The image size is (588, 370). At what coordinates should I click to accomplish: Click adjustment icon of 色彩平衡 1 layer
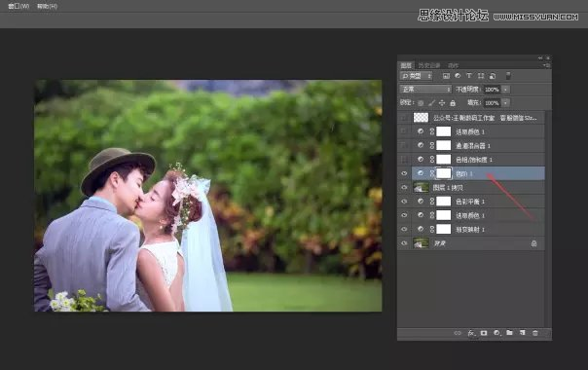pos(421,202)
